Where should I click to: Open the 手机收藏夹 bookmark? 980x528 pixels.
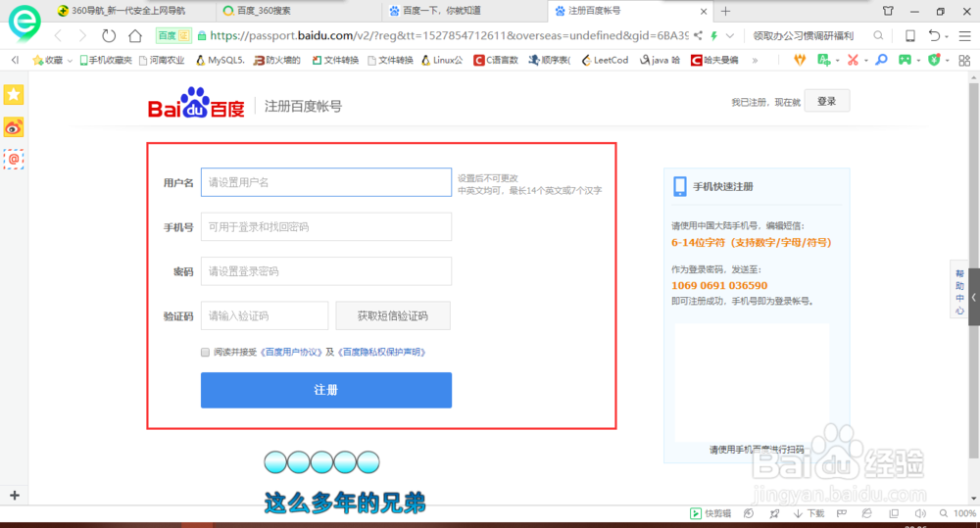[106, 60]
